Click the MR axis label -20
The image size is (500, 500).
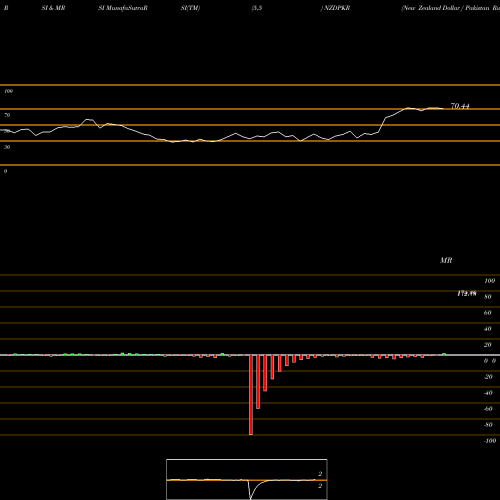coord(488,377)
